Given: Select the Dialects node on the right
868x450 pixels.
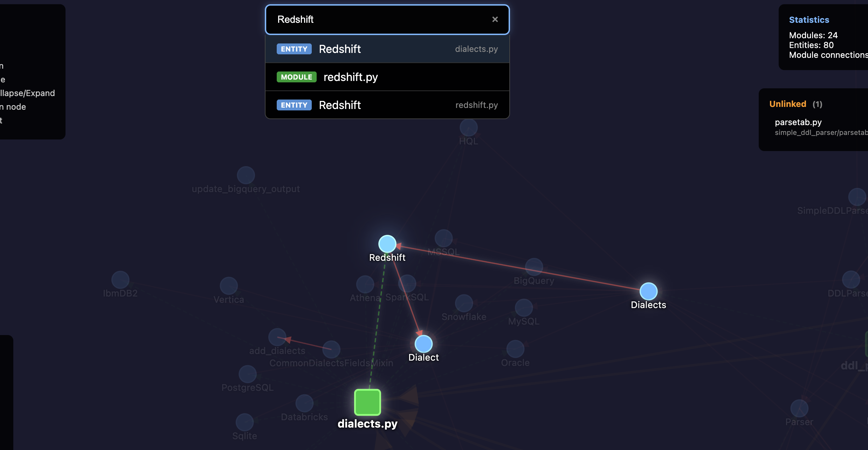Looking at the screenshot, I should [x=648, y=291].
